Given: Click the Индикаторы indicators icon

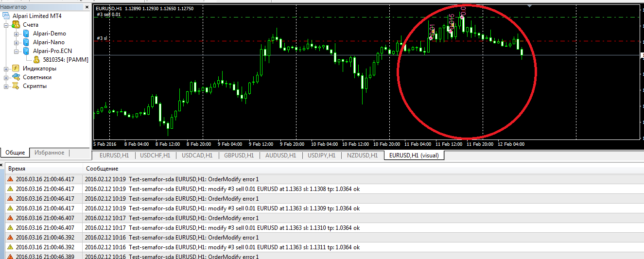Looking at the screenshot, I should (16, 69).
